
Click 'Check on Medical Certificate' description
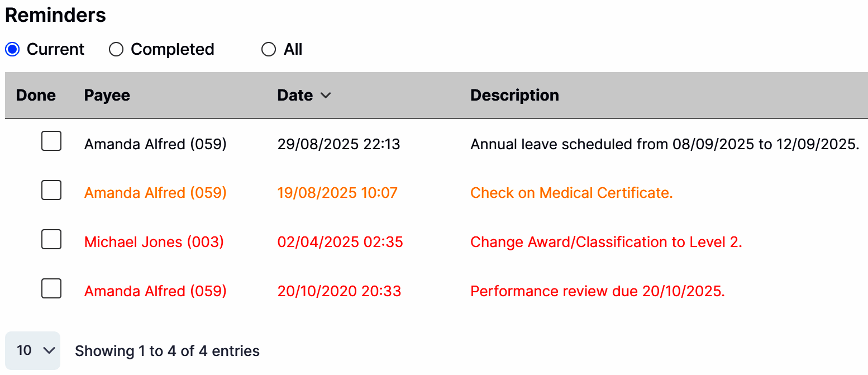[571, 193]
